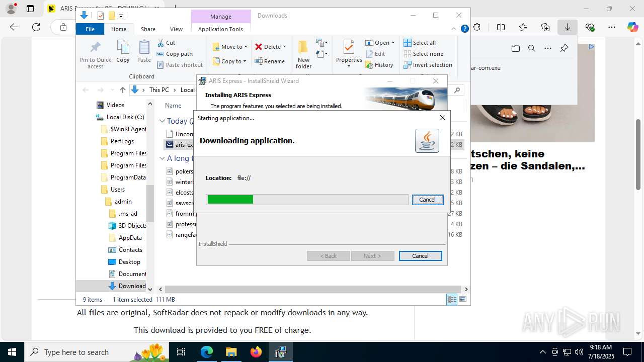This screenshot has width=644, height=362.
Task: Click search icon in Edge downloads popup
Action: coord(532,48)
